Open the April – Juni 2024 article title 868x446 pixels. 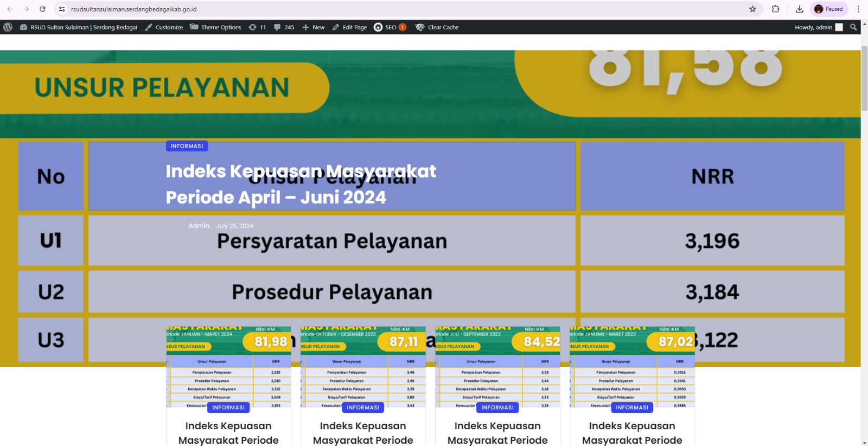[x=301, y=184]
